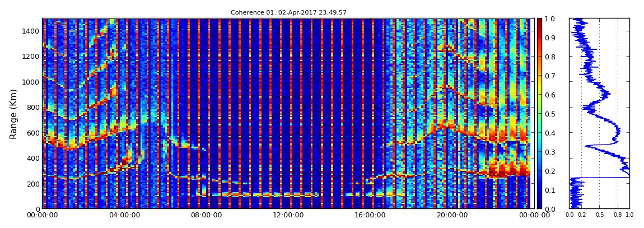Click the colorbar 1.0 label beside dark red
This screenshot has width=644, height=228.
click(x=550, y=19)
